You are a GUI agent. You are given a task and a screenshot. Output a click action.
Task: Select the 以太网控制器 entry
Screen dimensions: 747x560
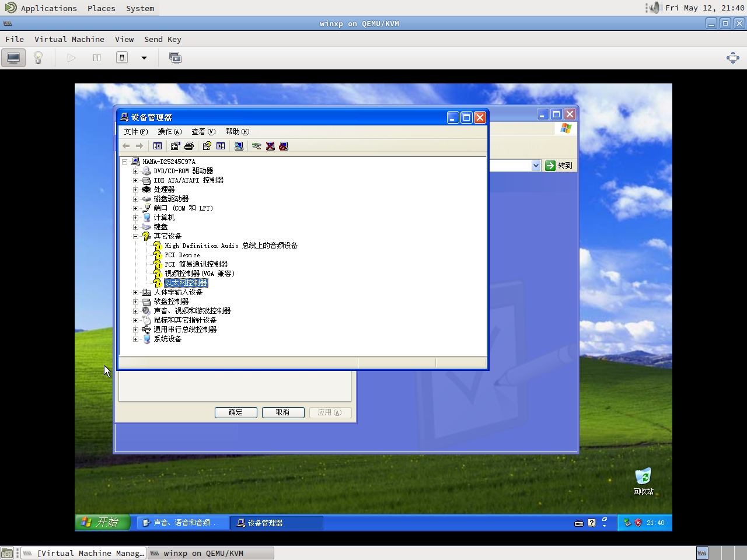click(x=186, y=283)
